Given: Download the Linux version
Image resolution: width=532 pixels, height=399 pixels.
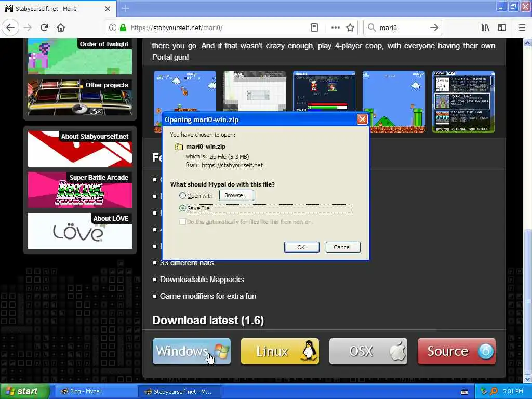Looking at the screenshot, I should point(280,351).
